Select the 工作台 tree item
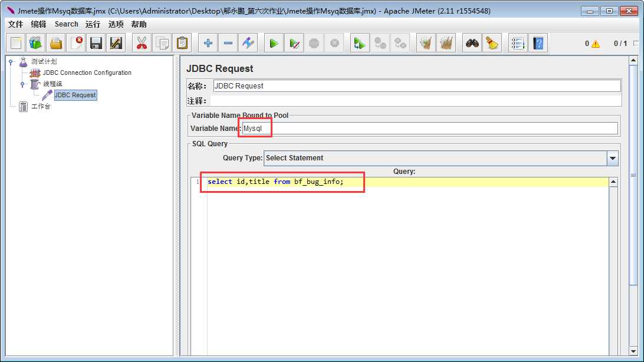This screenshot has width=644, height=362. pyautogui.click(x=41, y=106)
